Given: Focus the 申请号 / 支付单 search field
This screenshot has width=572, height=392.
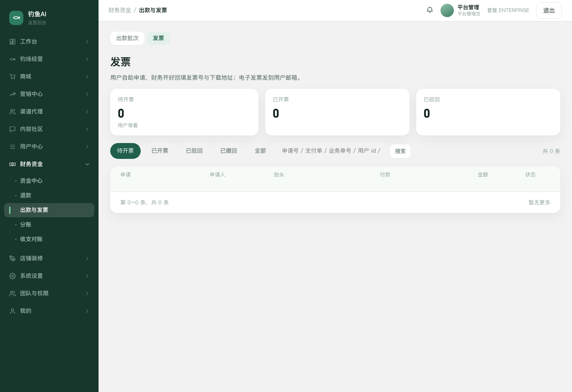Looking at the screenshot, I should pos(331,151).
